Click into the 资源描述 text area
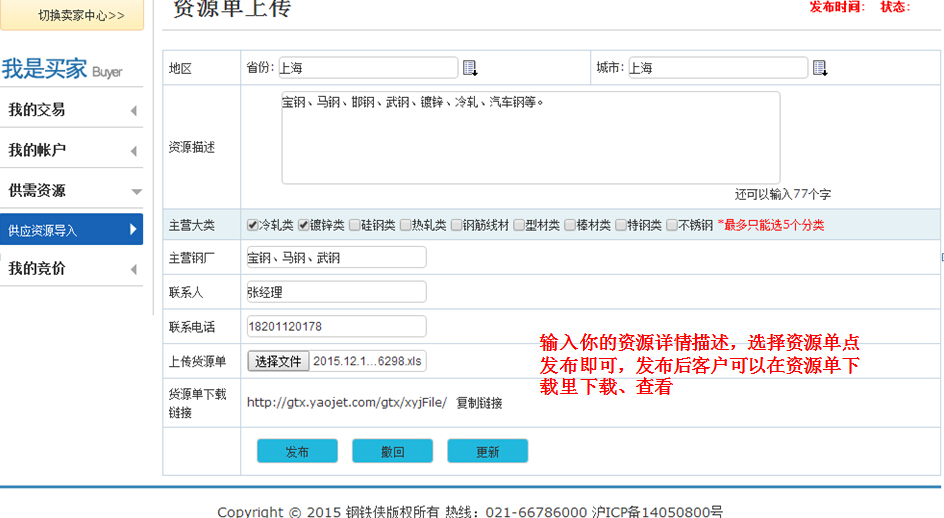The image size is (944, 518). point(530,138)
